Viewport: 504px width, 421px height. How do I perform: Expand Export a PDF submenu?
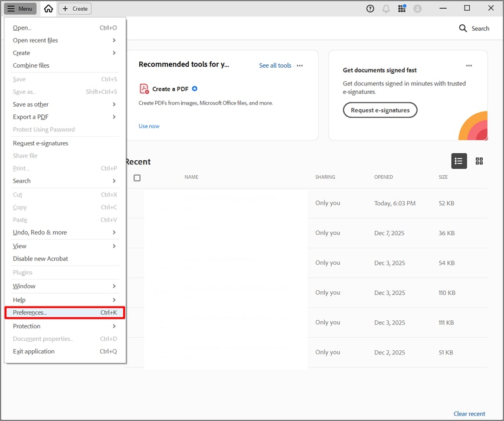65,117
